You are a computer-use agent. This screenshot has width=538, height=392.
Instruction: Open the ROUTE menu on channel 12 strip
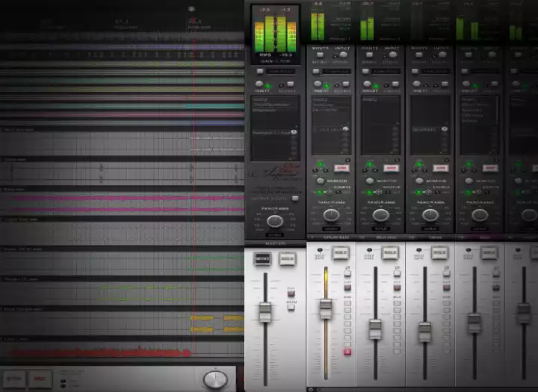tap(369, 55)
